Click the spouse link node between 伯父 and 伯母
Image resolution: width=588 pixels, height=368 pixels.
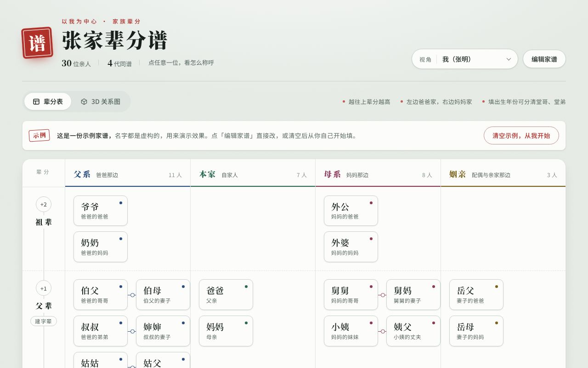click(x=132, y=295)
